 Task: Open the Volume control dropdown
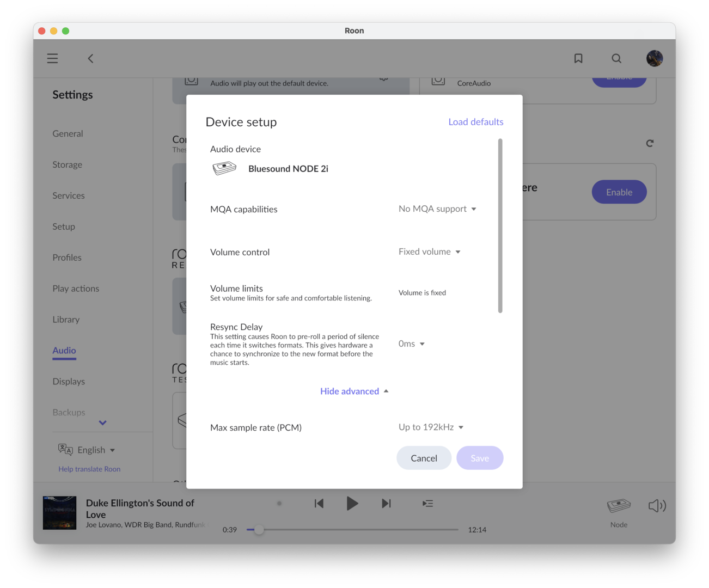point(430,252)
